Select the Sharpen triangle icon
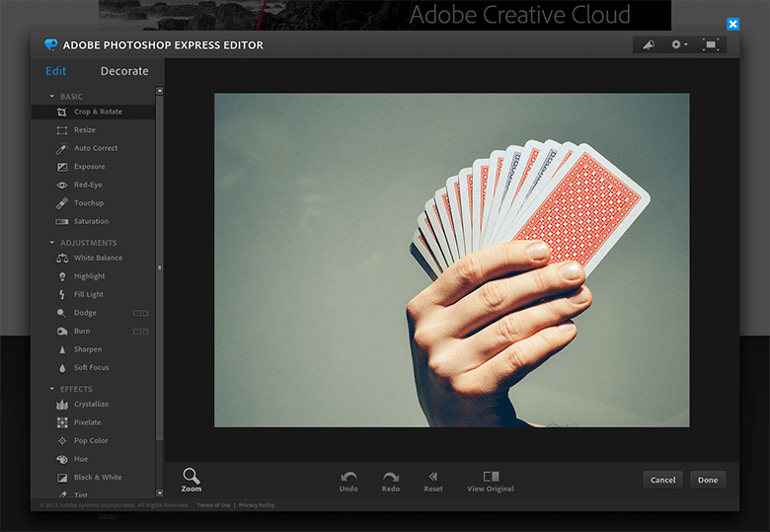Viewport: 770px width, 532px height. 62,349
